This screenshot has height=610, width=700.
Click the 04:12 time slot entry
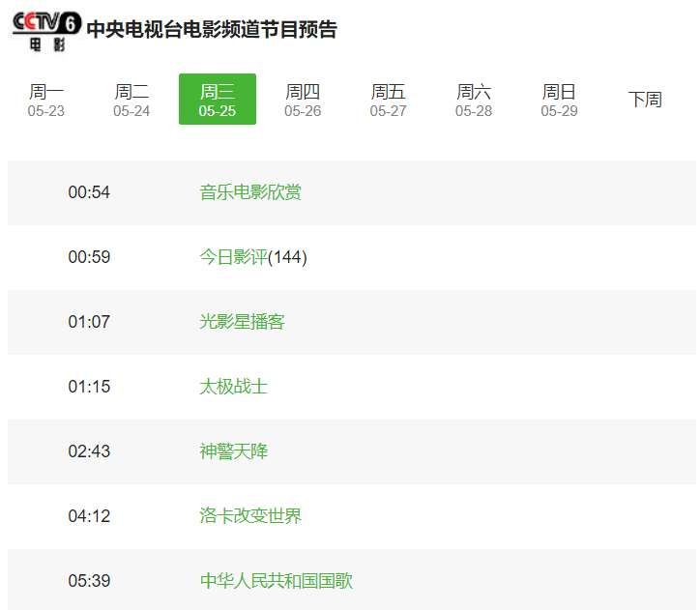tap(89, 516)
